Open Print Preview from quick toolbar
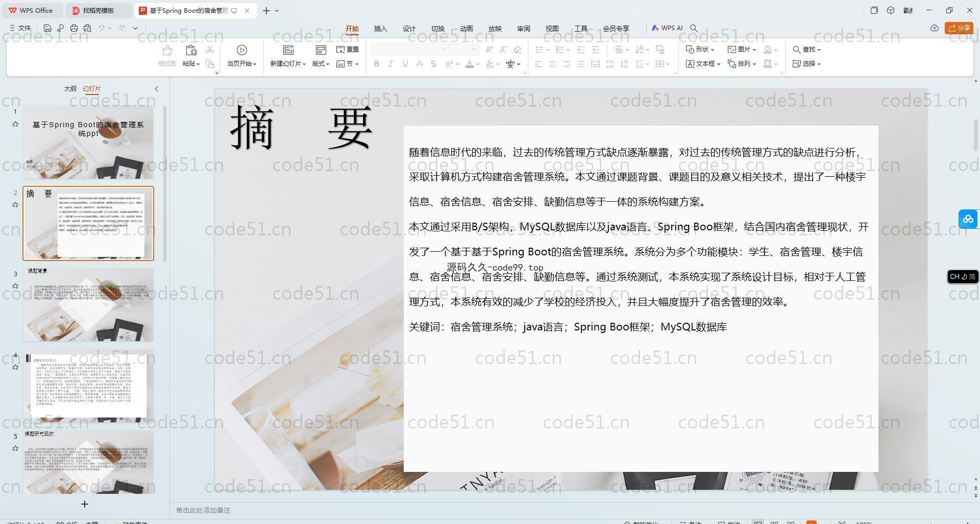 pyautogui.click(x=87, y=28)
